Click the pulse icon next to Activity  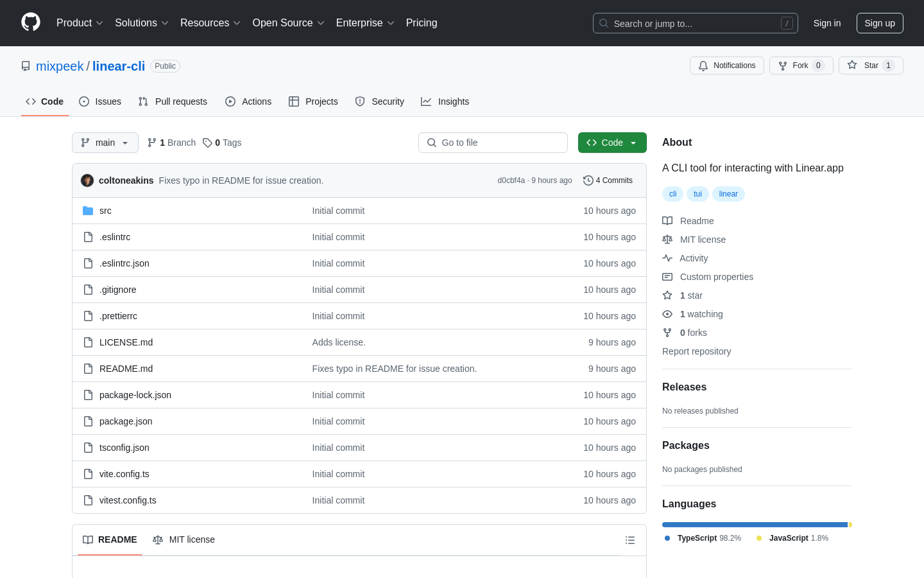tap(667, 258)
